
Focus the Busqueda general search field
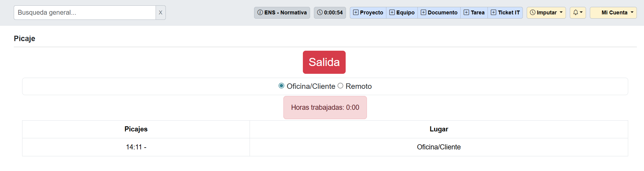pos(85,13)
